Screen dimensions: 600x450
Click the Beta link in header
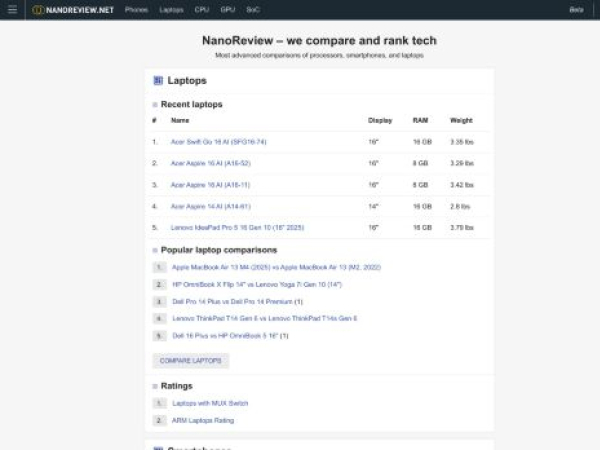[x=576, y=10]
